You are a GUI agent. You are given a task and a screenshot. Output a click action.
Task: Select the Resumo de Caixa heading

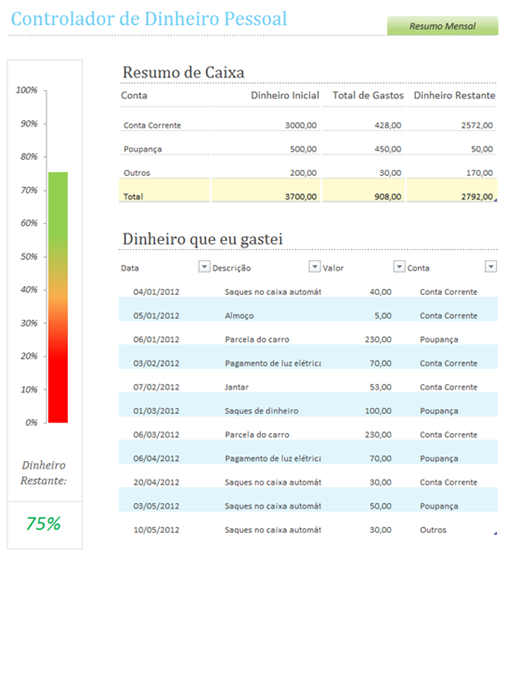coord(183,72)
